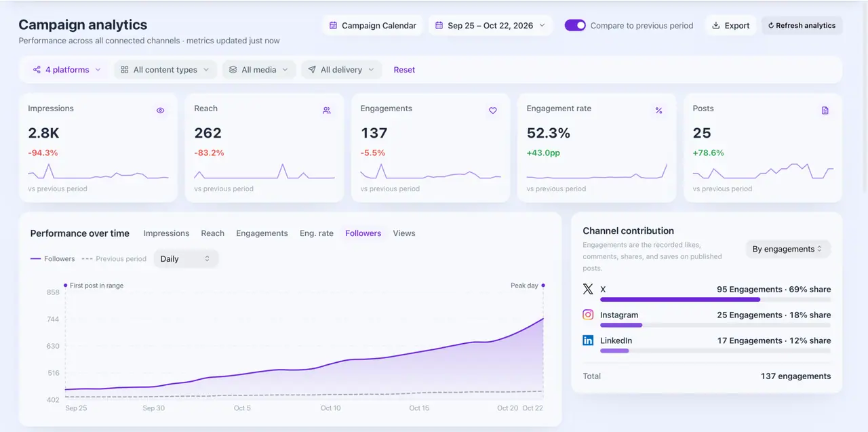
Task: Click the layers icon in All media
Action: pyautogui.click(x=233, y=70)
